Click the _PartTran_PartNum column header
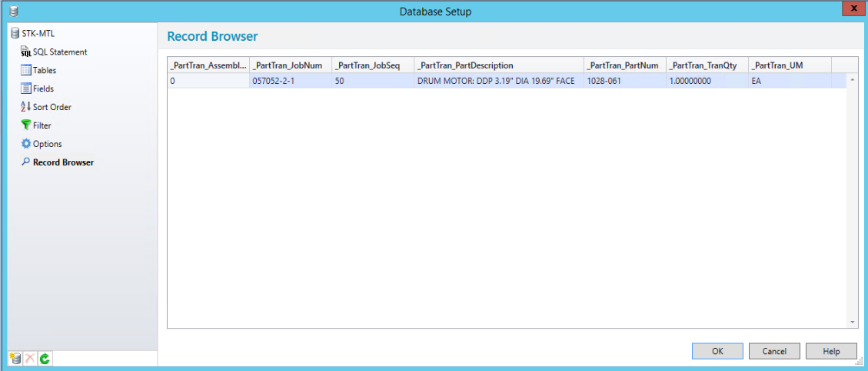 (625, 65)
